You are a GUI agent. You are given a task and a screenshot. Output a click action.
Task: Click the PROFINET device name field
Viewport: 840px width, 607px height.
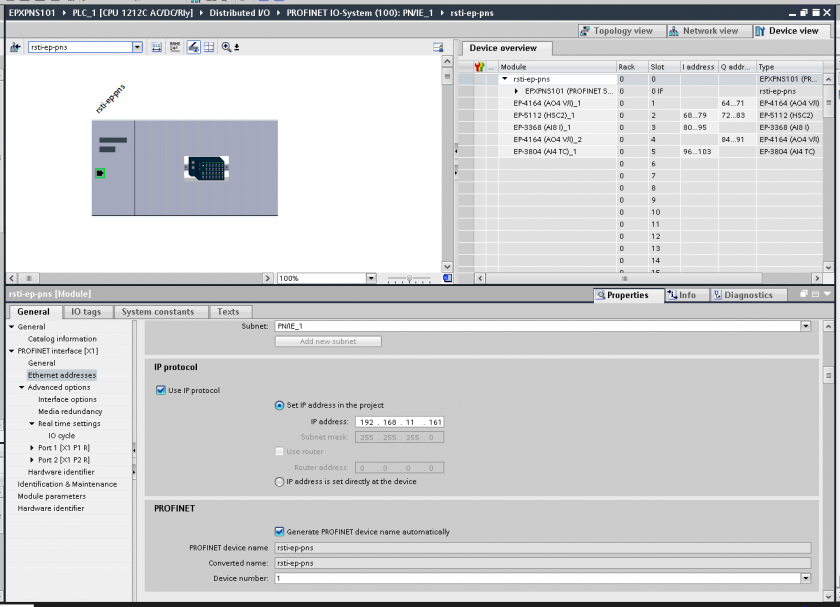[x=543, y=548]
